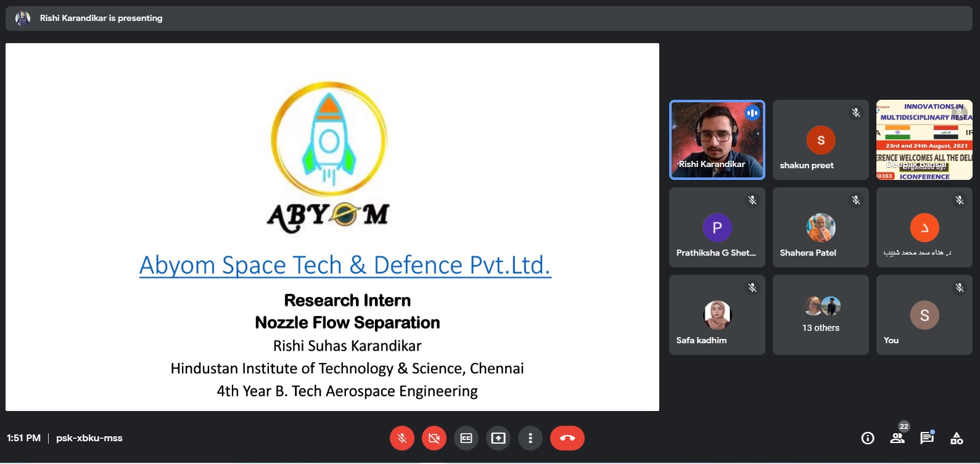
Task: Toggle the camera off button
Action: [434, 438]
